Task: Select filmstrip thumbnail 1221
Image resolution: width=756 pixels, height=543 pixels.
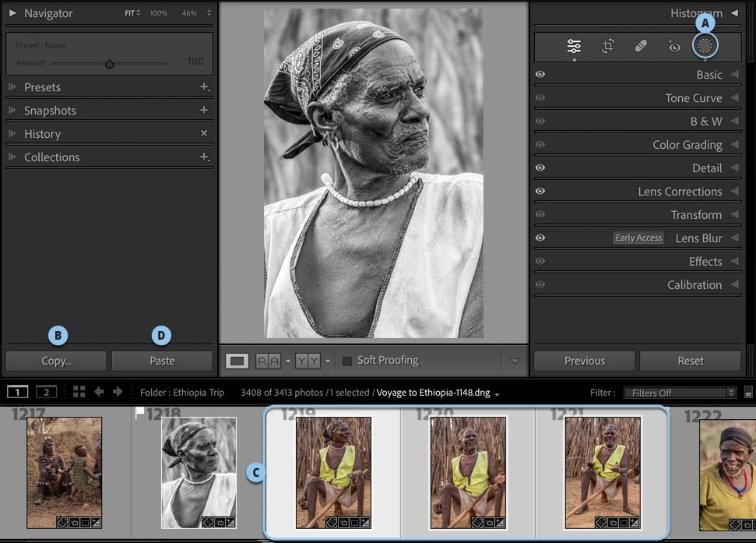Action: click(x=603, y=473)
